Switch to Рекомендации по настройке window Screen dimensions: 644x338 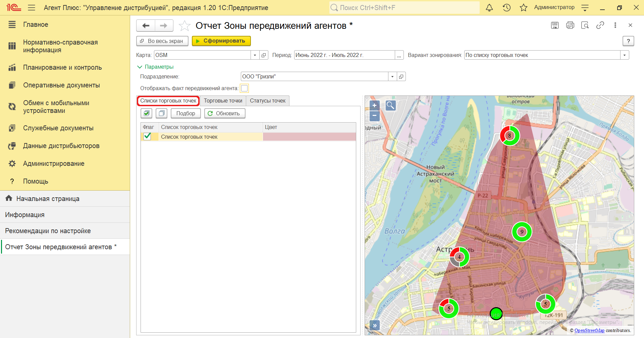[x=65, y=231]
